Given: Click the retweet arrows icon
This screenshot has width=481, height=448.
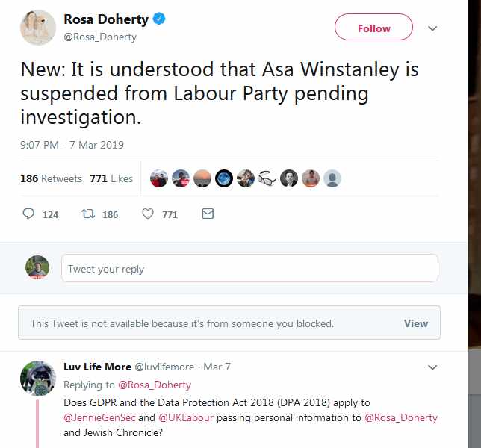Looking at the screenshot, I should click(x=88, y=214).
